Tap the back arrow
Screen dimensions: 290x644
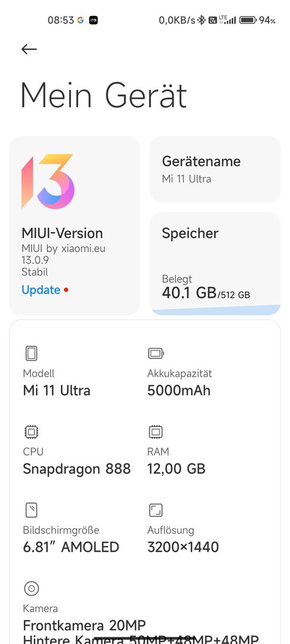coord(29,49)
